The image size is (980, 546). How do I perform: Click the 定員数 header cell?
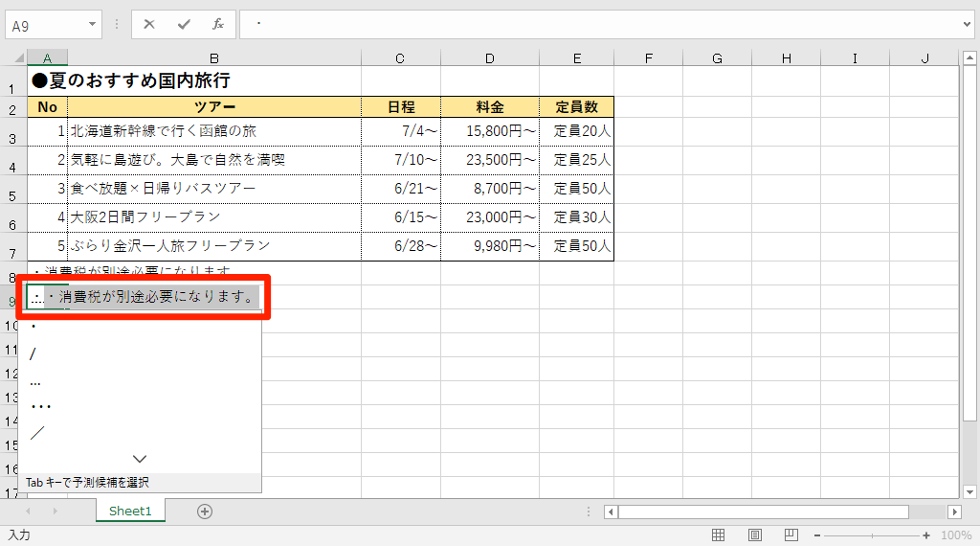tap(576, 107)
